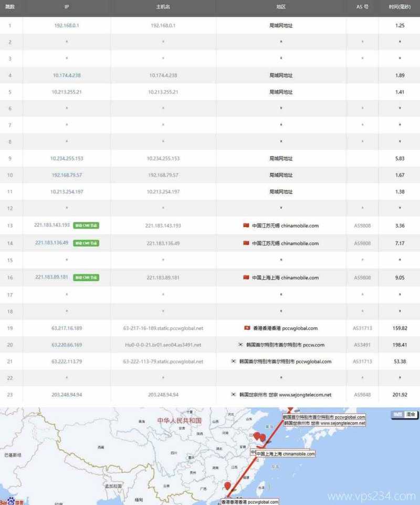Image resolution: width=420 pixels, height=505 pixels.
Task: Sort by the 时间(毫秒) column header
Action: coord(400,7)
